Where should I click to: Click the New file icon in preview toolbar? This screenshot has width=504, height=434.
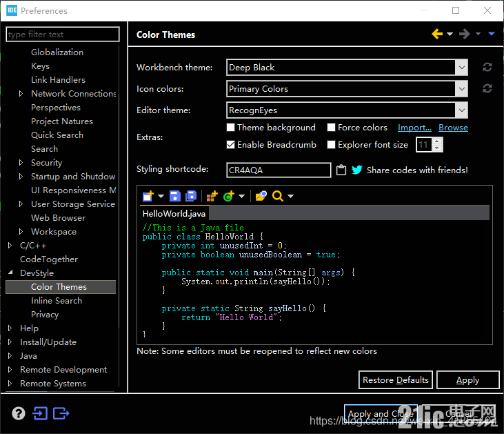[148, 196]
